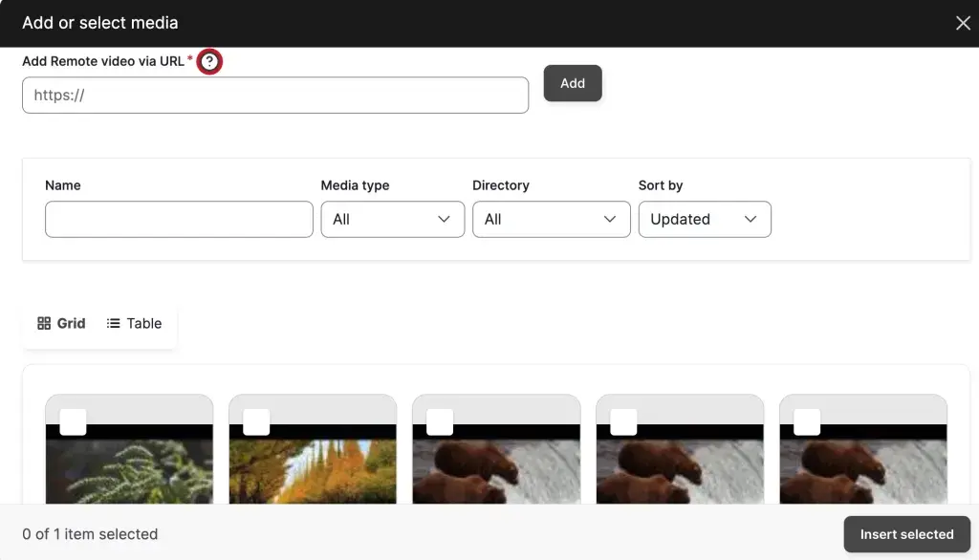The width and height of the screenshot is (979, 560).
Task: Check the last bear video checkbox
Action: [x=807, y=421]
